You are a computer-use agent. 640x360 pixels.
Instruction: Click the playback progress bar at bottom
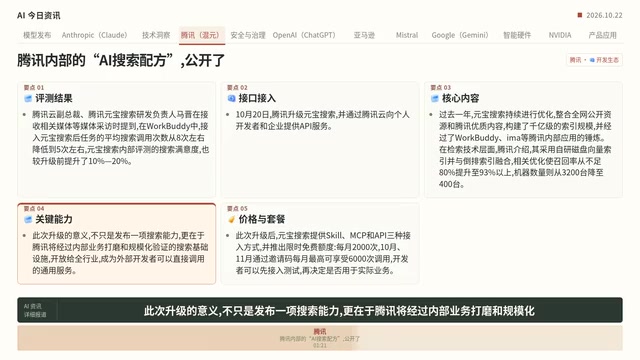pos(320,338)
